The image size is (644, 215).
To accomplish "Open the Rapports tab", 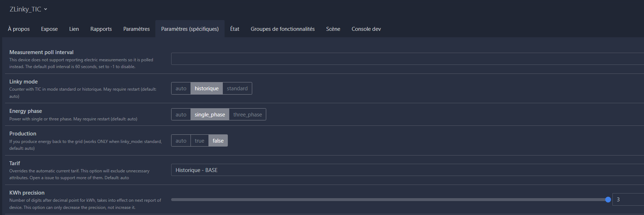I will click(x=101, y=29).
